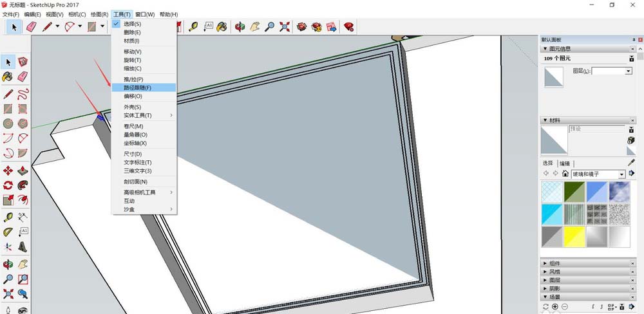The height and width of the screenshot is (314, 644).
Task: Select the Scale tool in the left toolbar
Action: pos(8,200)
